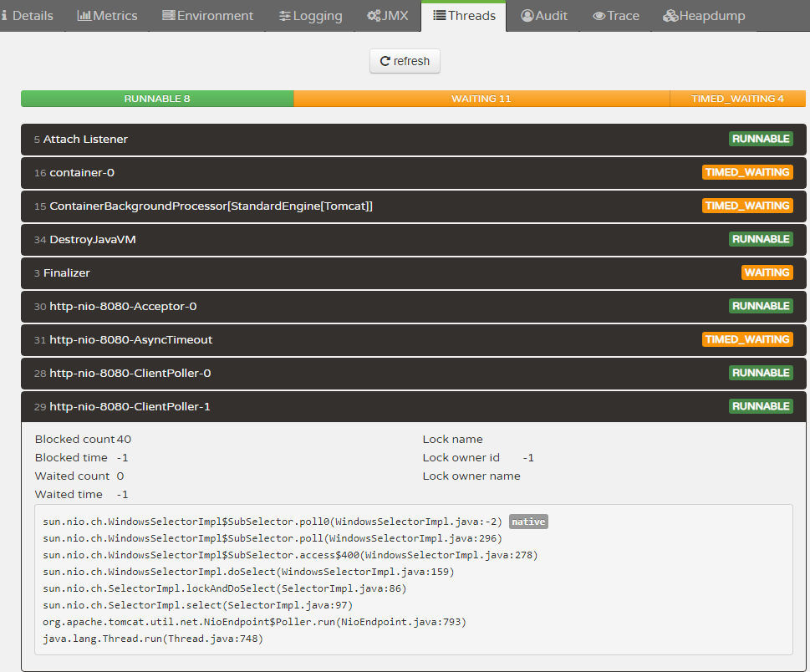Viewport: 810px width, 672px height.
Task: Open the Heapdump tab
Action: pyautogui.click(x=704, y=16)
